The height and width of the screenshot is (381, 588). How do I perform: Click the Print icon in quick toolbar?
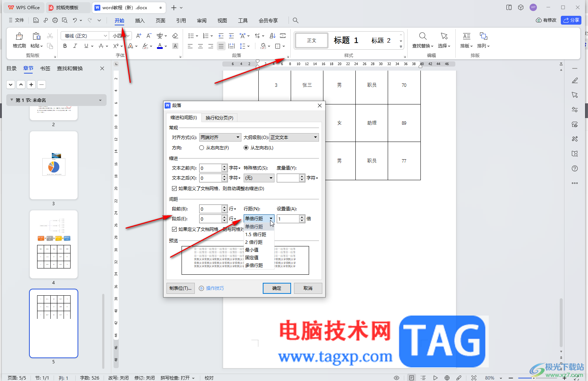[x=55, y=20]
